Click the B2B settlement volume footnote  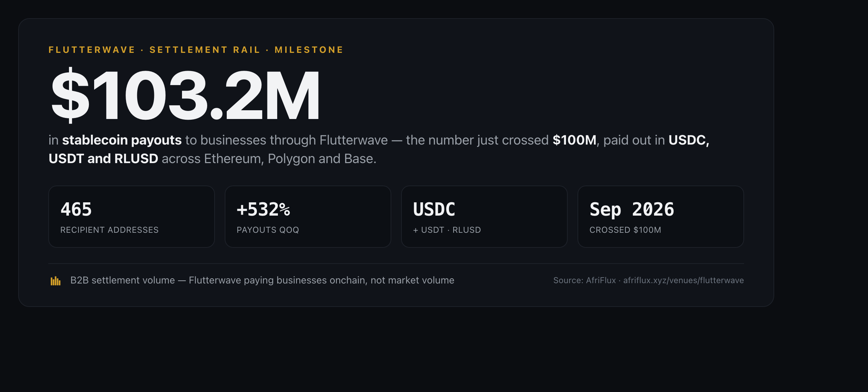tap(262, 280)
